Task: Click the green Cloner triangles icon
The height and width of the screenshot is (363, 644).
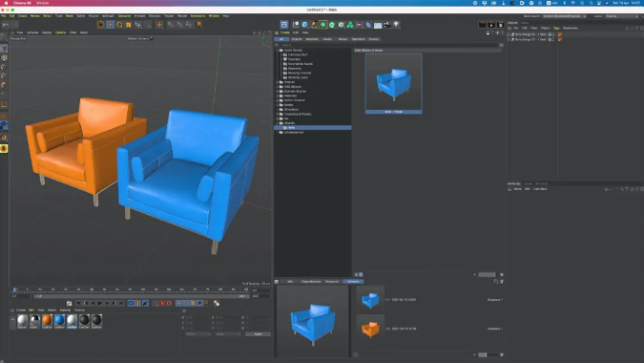Action: coord(350,25)
